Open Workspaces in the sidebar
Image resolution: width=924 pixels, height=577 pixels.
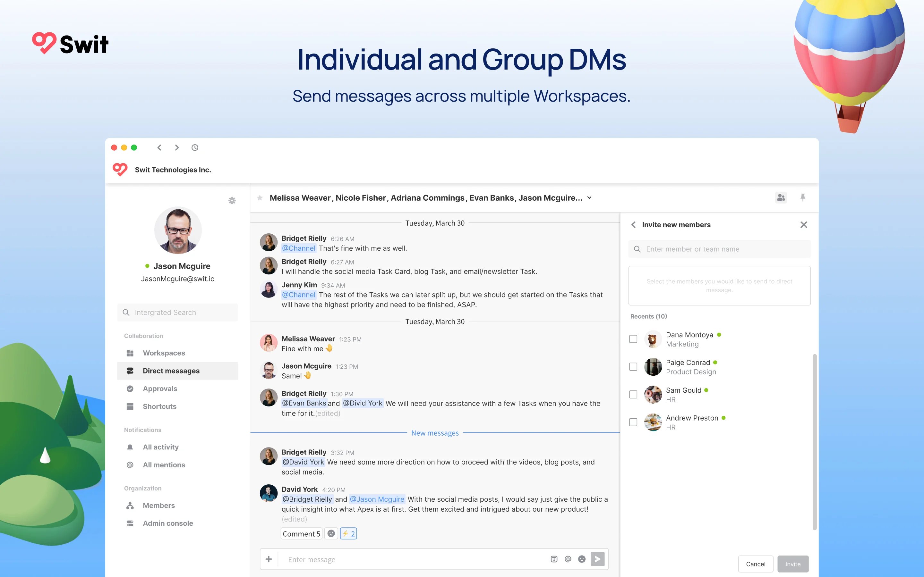163,353
